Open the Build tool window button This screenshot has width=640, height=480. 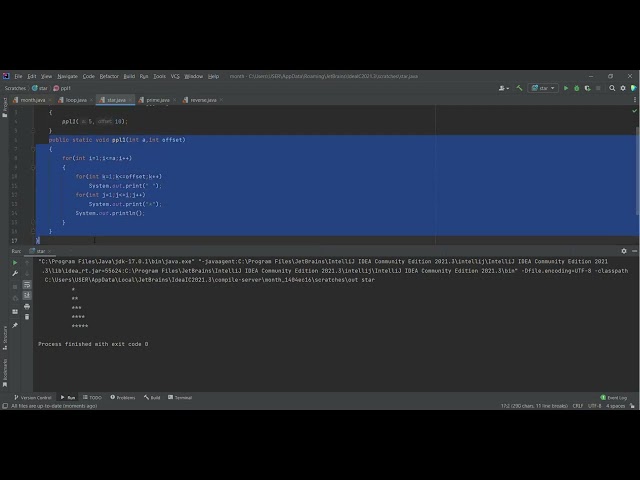click(x=152, y=398)
